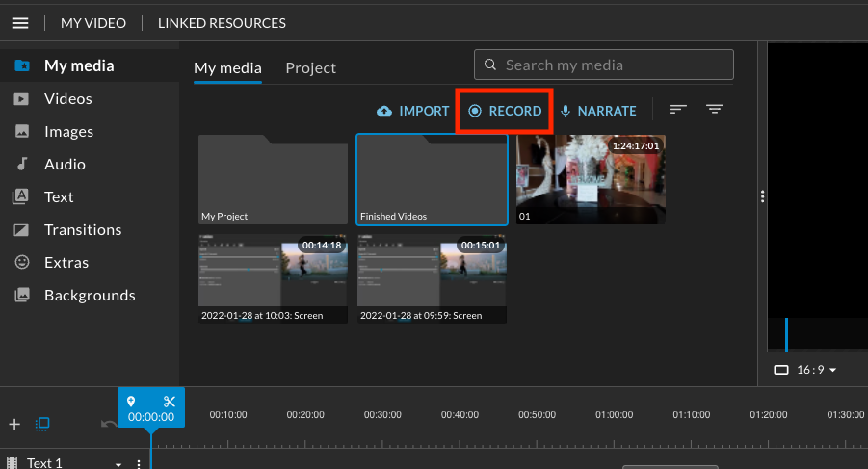Switch to the Project tab
The width and height of the screenshot is (868, 469).
[x=310, y=68]
